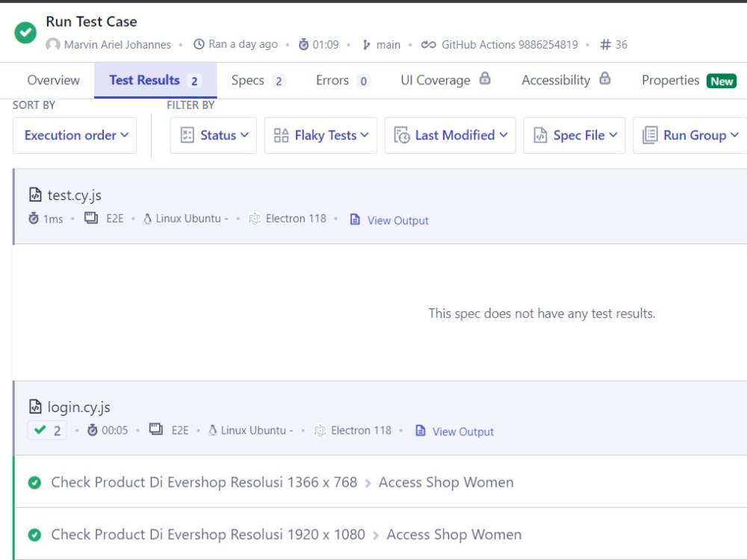Click the GitHub Actions link icon
This screenshot has height=560, width=747.
[x=428, y=45]
